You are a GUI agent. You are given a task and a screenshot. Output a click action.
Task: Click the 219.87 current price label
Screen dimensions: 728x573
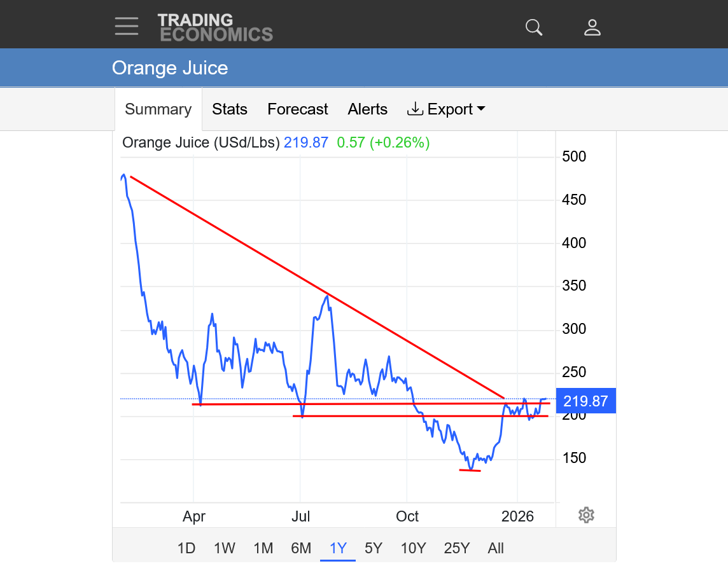click(x=585, y=401)
